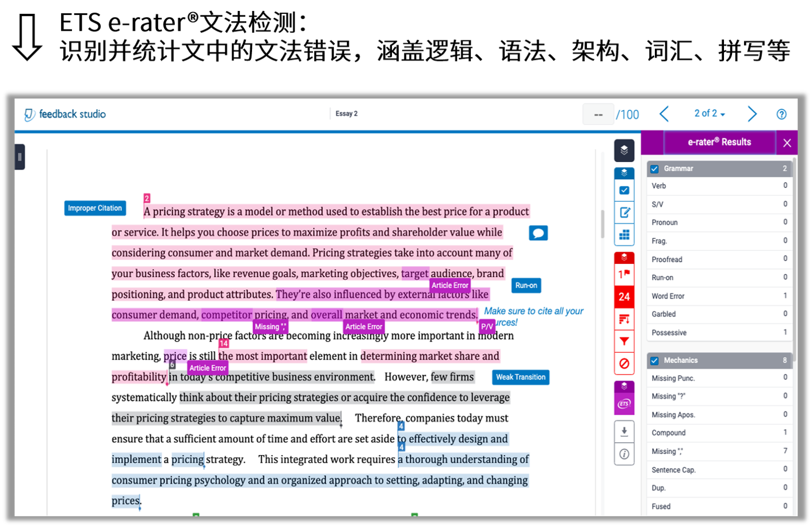Expand the left side panel handle
Viewport: 812px width, 527px height.
click(20, 157)
